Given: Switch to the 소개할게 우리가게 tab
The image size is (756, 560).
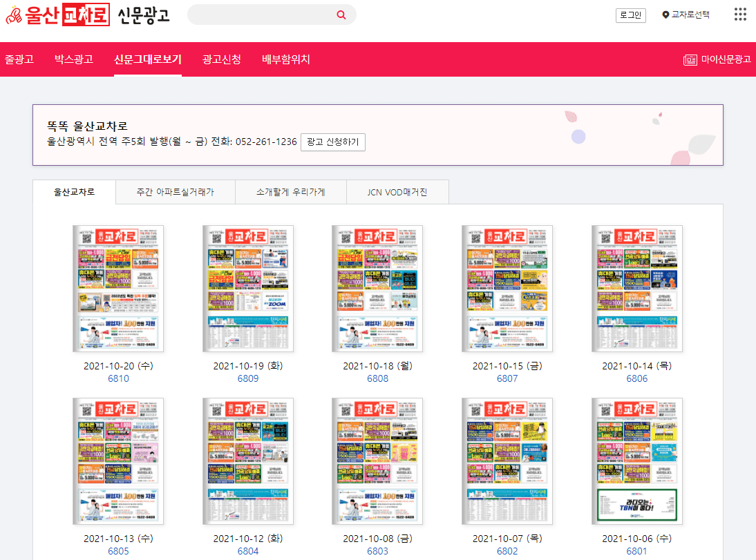Looking at the screenshot, I should point(291,191).
